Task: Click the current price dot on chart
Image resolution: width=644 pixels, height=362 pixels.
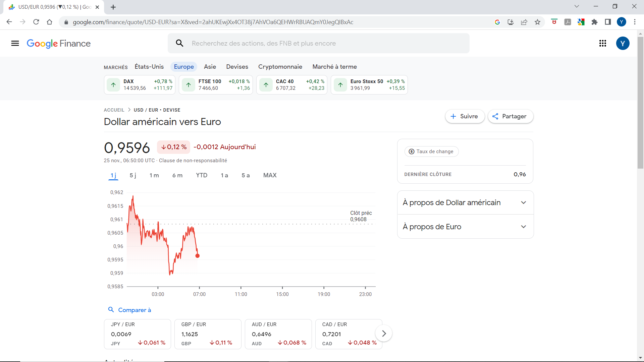Action: point(198,256)
